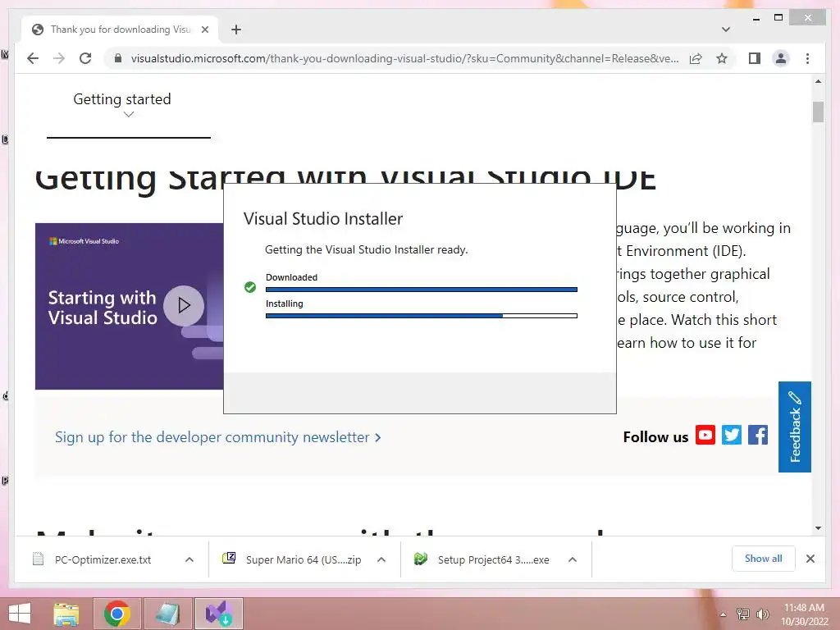Open the YouTube follow link
Viewport: 840px width, 630px height.
coord(705,435)
